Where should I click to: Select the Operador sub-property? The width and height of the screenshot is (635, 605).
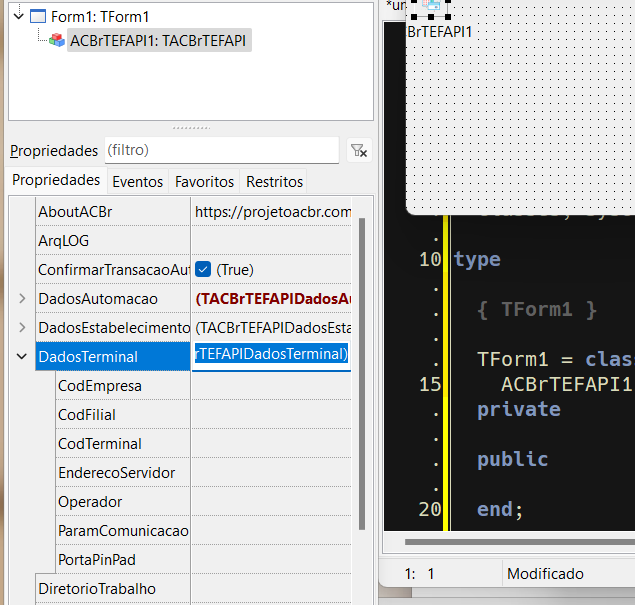123,502
